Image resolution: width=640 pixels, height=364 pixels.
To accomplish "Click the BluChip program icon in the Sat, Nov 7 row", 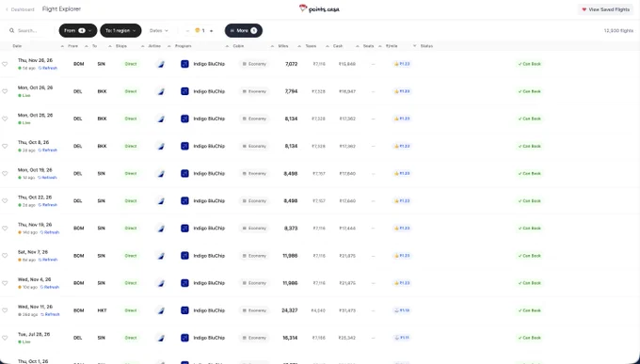I will [184, 256].
